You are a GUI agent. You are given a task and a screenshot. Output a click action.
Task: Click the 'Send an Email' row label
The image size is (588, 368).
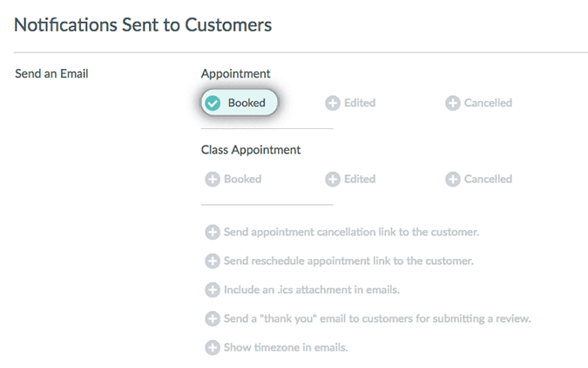click(x=51, y=73)
